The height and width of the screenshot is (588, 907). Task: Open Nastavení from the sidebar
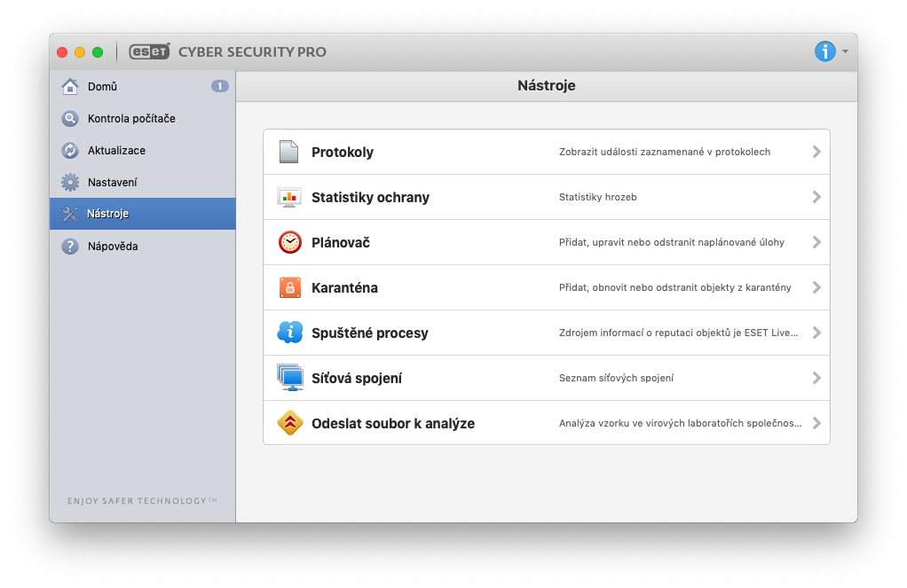[112, 182]
